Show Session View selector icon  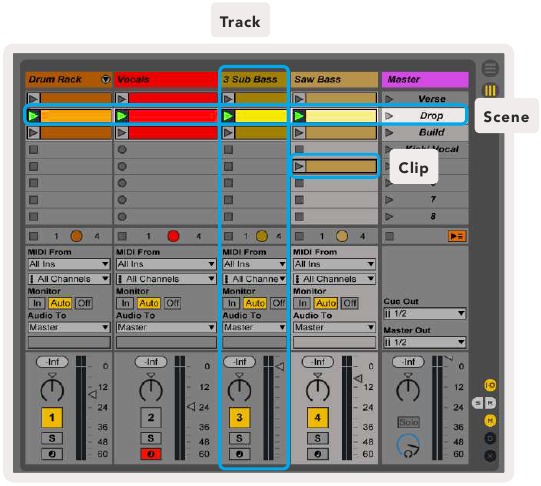(490, 91)
